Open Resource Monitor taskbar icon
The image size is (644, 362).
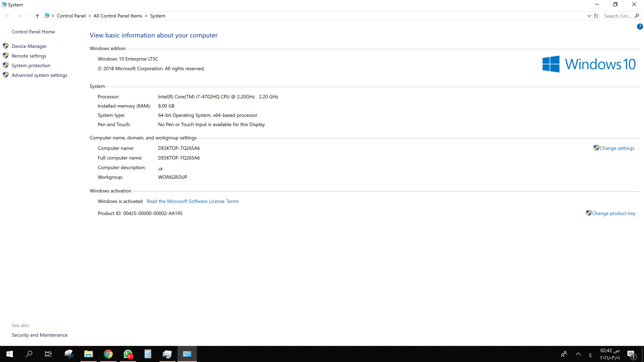(x=167, y=354)
